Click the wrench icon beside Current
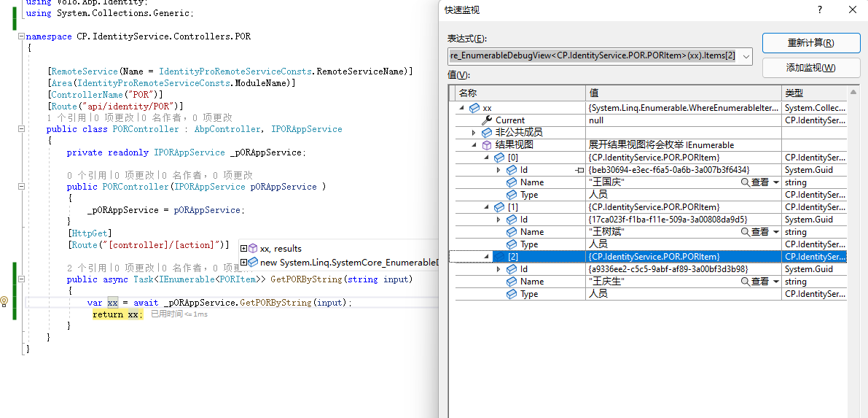 [x=488, y=120]
